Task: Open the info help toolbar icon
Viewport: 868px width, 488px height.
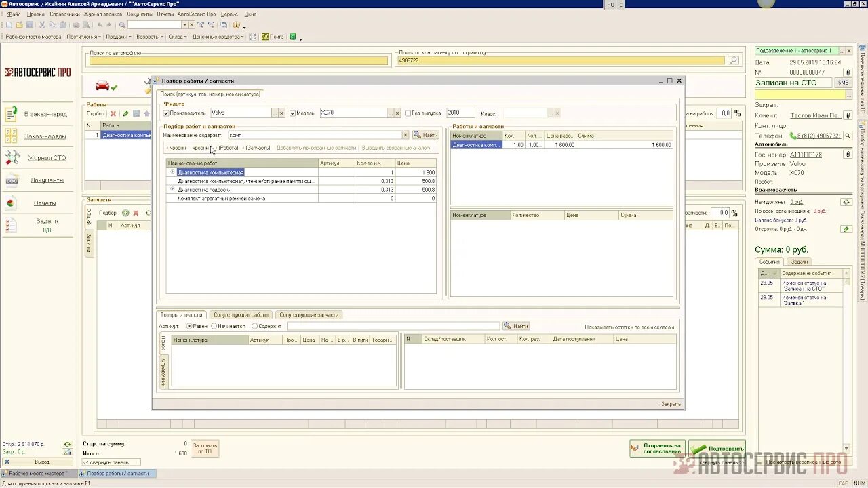Action: pyautogui.click(x=235, y=25)
